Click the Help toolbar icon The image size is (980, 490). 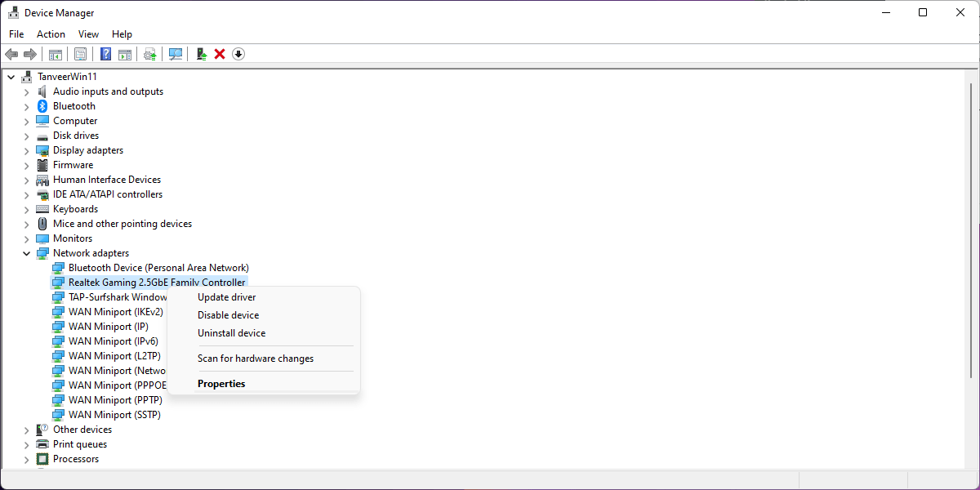(105, 54)
